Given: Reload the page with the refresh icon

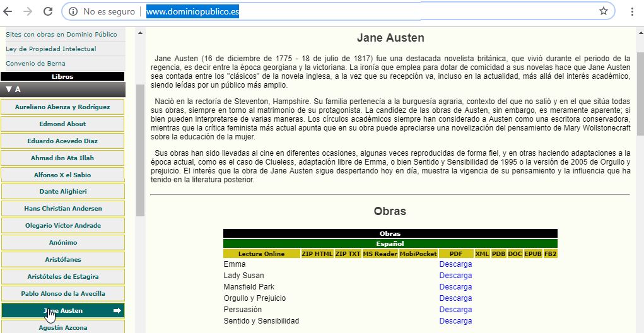Looking at the screenshot, I should [x=48, y=11].
